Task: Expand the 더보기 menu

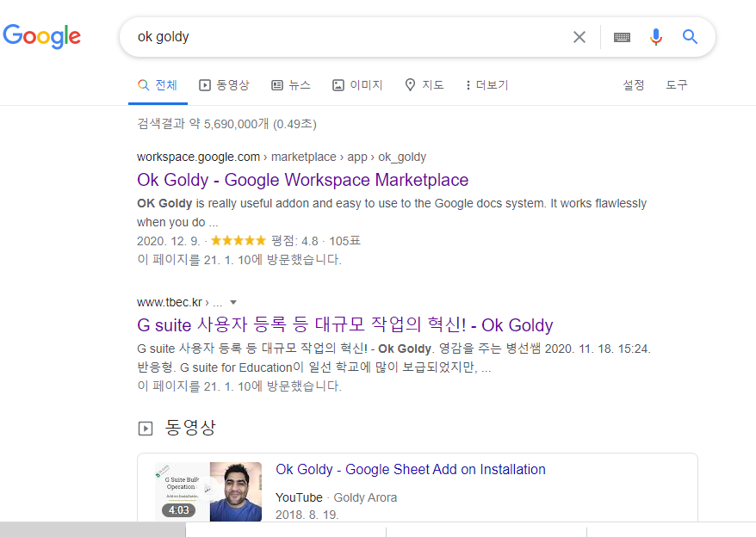Action: [487, 85]
